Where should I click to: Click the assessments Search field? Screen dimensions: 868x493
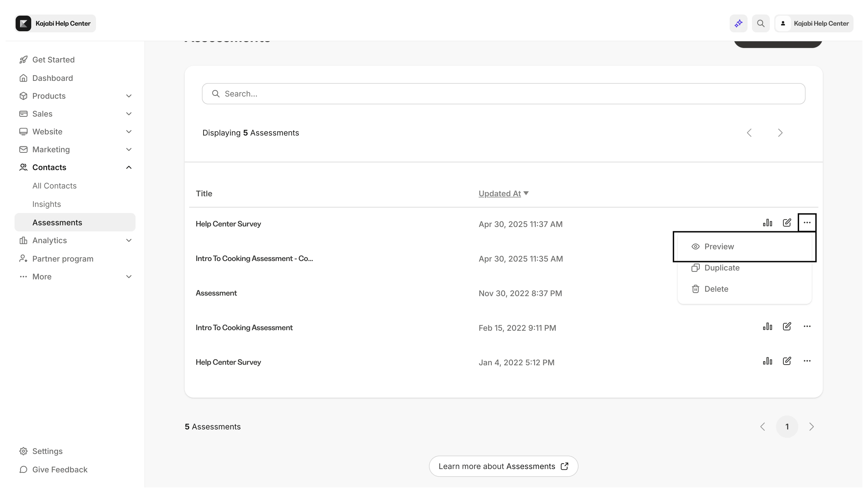(x=503, y=94)
